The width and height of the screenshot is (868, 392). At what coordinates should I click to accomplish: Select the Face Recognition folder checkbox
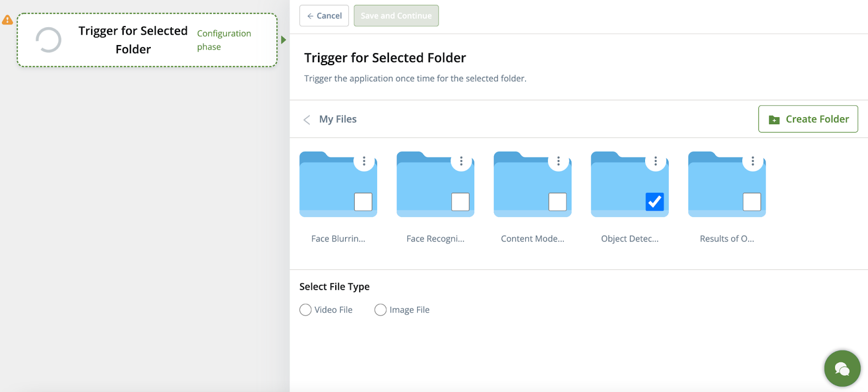click(460, 202)
